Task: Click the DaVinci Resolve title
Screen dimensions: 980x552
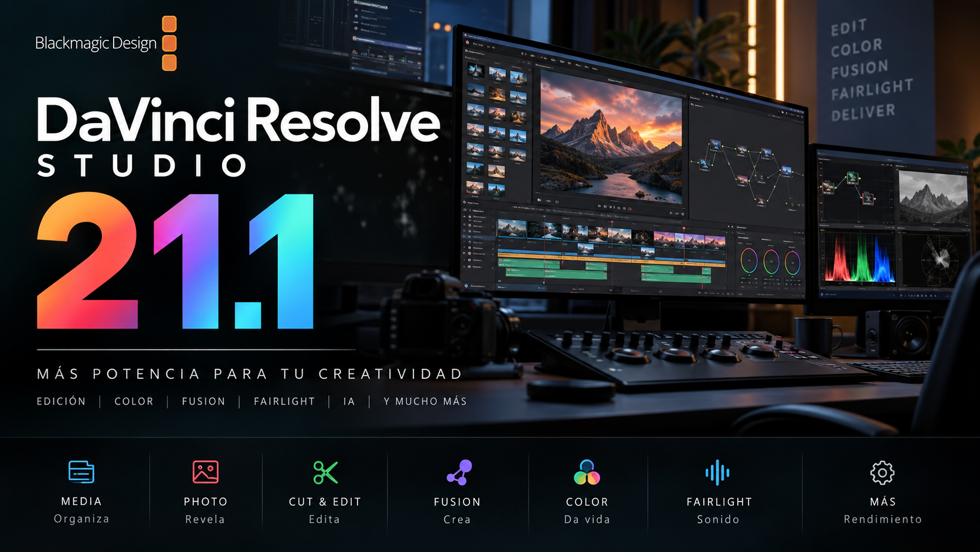Action: (x=238, y=120)
